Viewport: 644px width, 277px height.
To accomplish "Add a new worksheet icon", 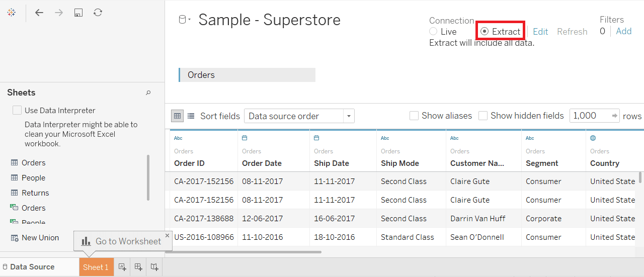I will 122,267.
